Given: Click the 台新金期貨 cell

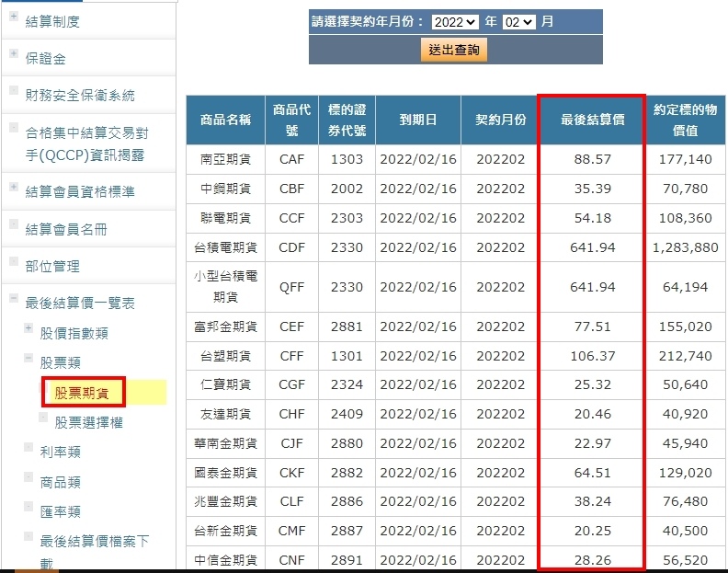Looking at the screenshot, I should 225,531.
